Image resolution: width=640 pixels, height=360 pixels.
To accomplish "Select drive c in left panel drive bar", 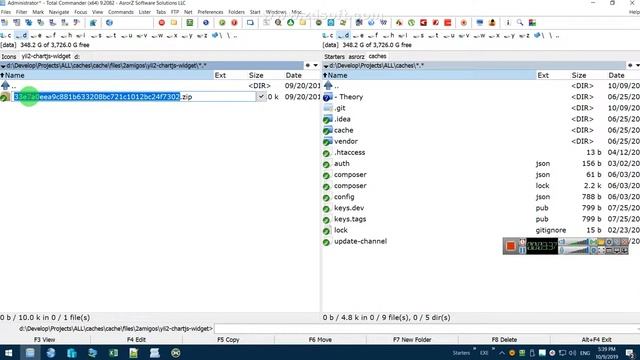I will tap(6, 36).
